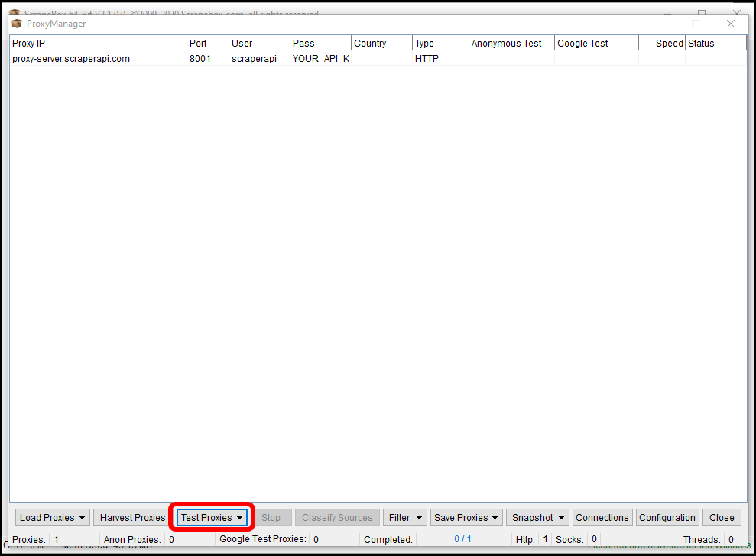Click the Anonymous Test column header
This screenshot has width=756, height=556.
(510, 43)
